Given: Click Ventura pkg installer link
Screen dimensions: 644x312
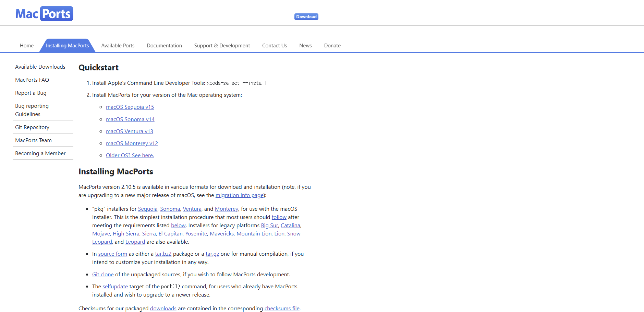Looking at the screenshot, I should (192, 209).
